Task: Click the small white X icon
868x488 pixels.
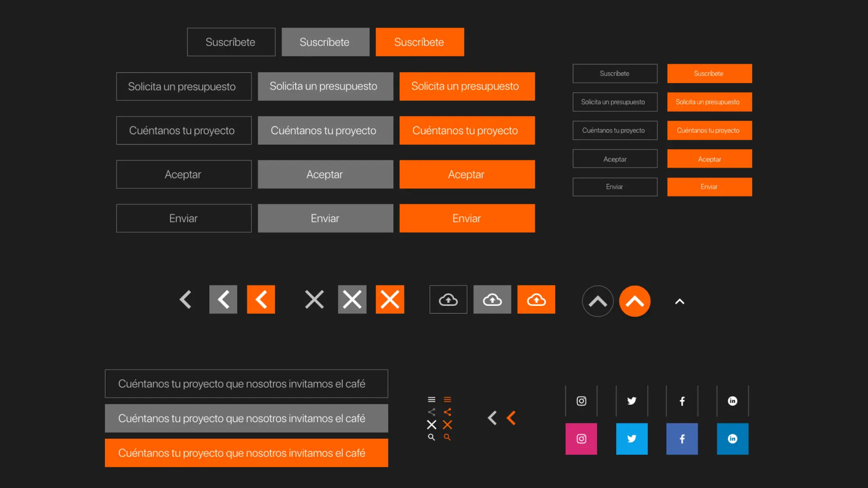Action: click(432, 425)
